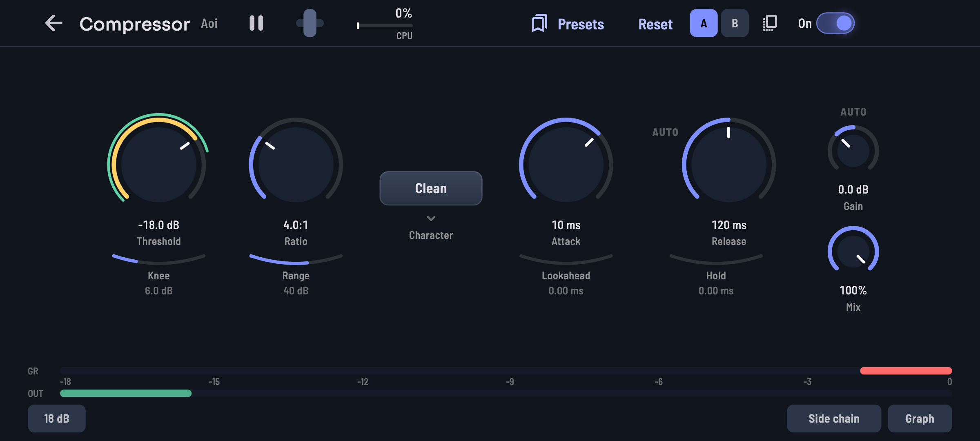Toggle the On power switch
980x441 pixels.
(x=835, y=23)
